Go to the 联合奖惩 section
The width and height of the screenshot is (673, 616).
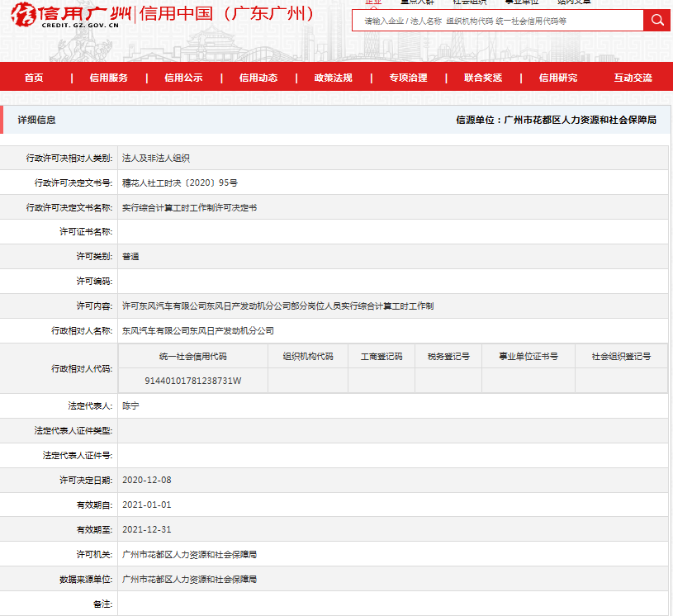tap(483, 78)
